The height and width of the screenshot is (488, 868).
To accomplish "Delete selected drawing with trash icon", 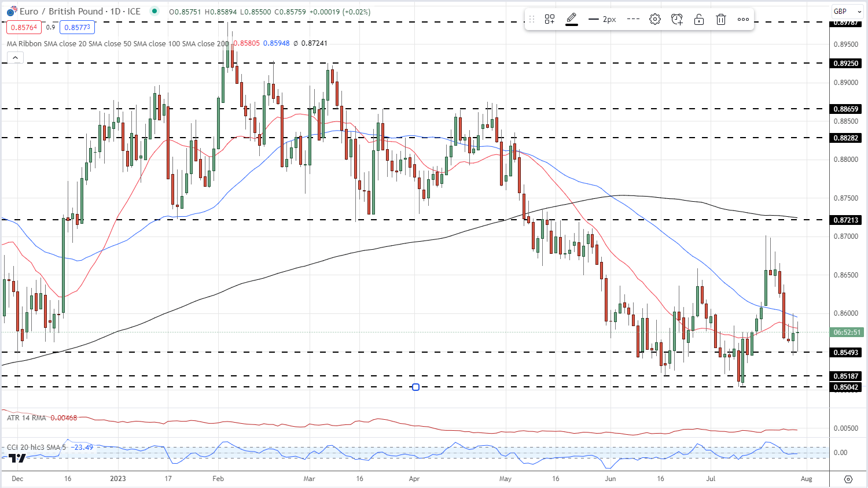I will click(x=721, y=19).
